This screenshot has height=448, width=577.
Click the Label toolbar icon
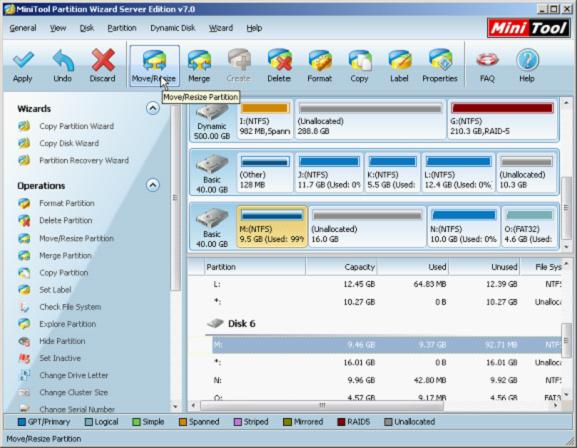tap(400, 60)
